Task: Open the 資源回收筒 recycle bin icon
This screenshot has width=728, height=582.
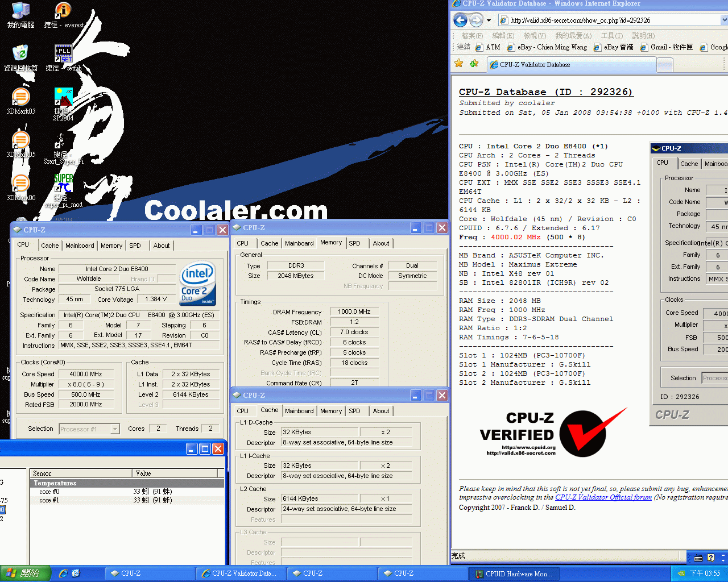Action: (x=20, y=58)
